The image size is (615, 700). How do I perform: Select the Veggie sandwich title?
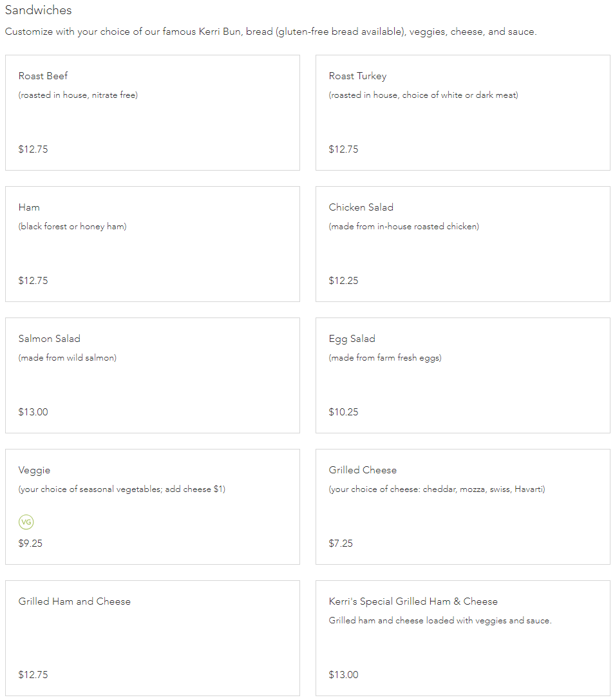point(34,470)
